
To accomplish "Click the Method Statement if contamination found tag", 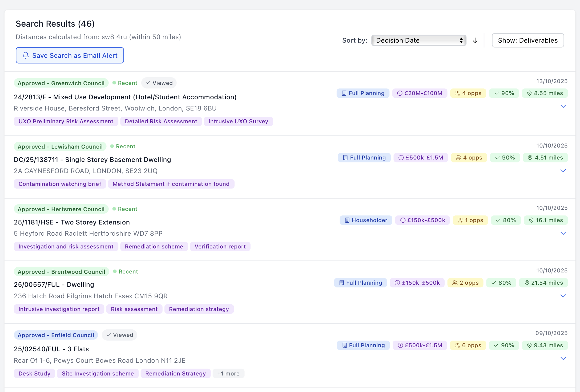I will [171, 184].
